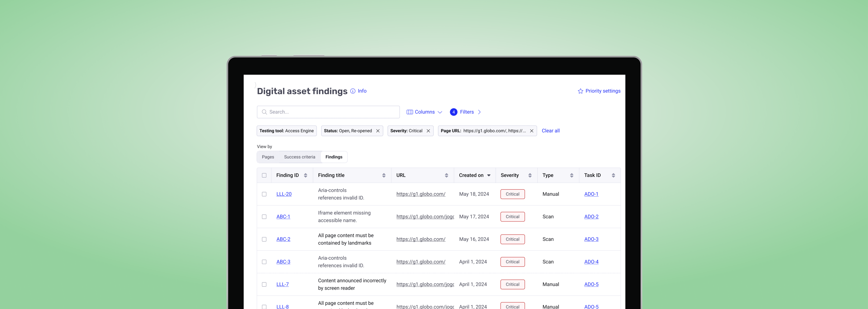Check the row for finding LLL-20
The height and width of the screenshot is (309, 868).
[264, 194]
